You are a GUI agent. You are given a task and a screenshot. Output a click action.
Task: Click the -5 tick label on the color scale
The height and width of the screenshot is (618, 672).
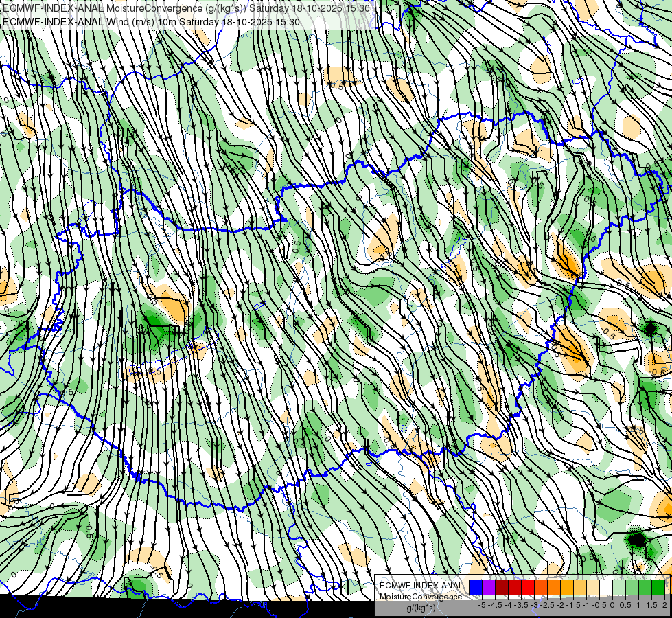[x=482, y=605]
